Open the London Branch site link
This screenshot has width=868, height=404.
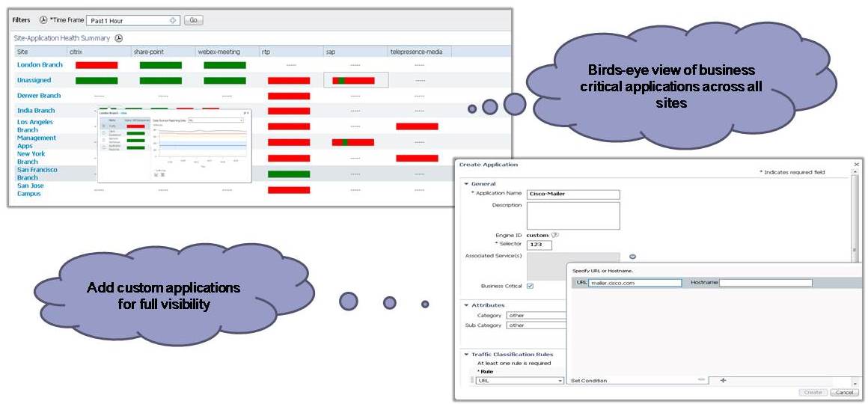coord(39,65)
